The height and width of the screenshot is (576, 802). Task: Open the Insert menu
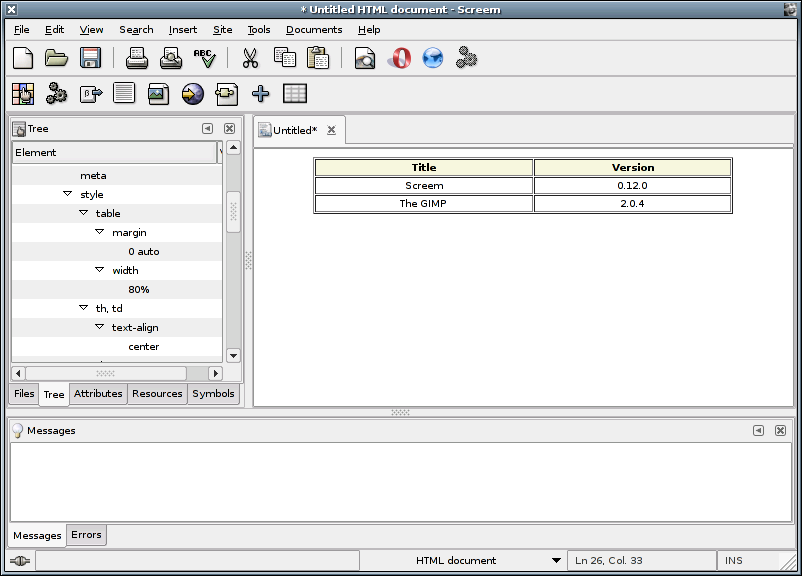click(x=183, y=30)
